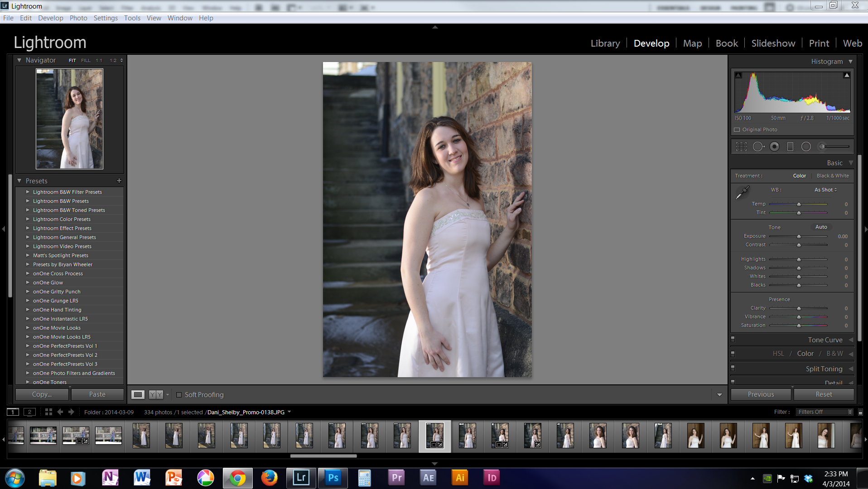The width and height of the screenshot is (868, 489).
Task: Open InDesign from the taskbar
Action: tap(492, 478)
